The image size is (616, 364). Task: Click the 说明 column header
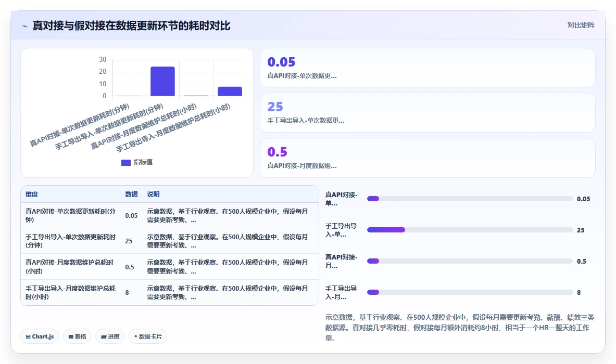[153, 194]
